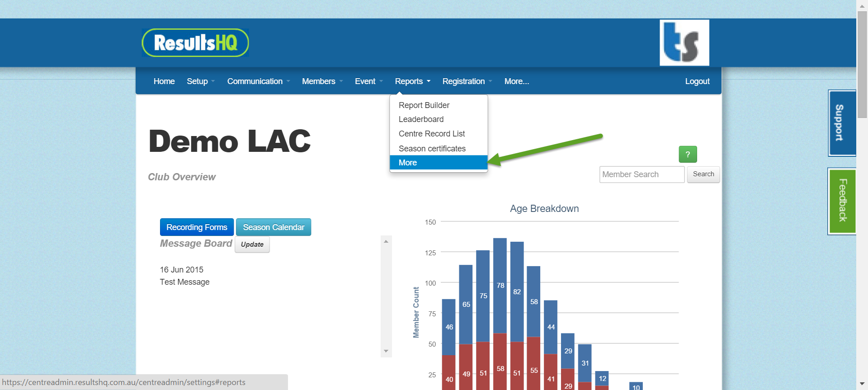
Task: Click the blue bar segment labeled 75
Action: [483, 296]
